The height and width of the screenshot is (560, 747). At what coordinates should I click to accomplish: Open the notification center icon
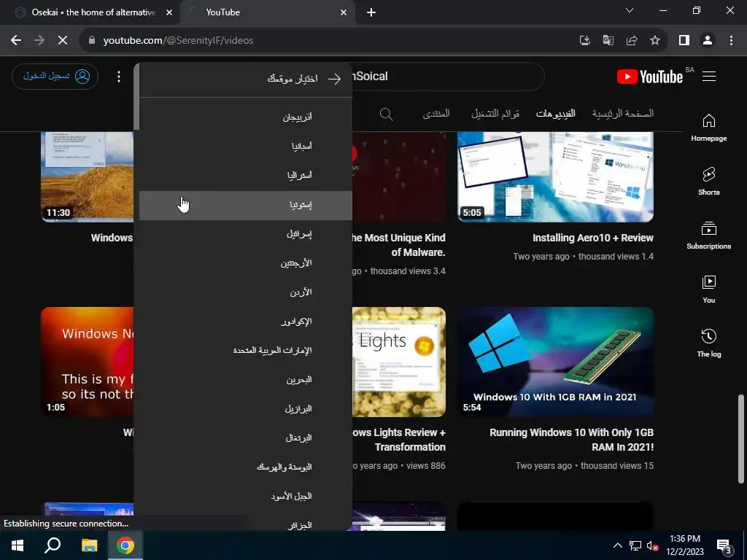coord(724,546)
